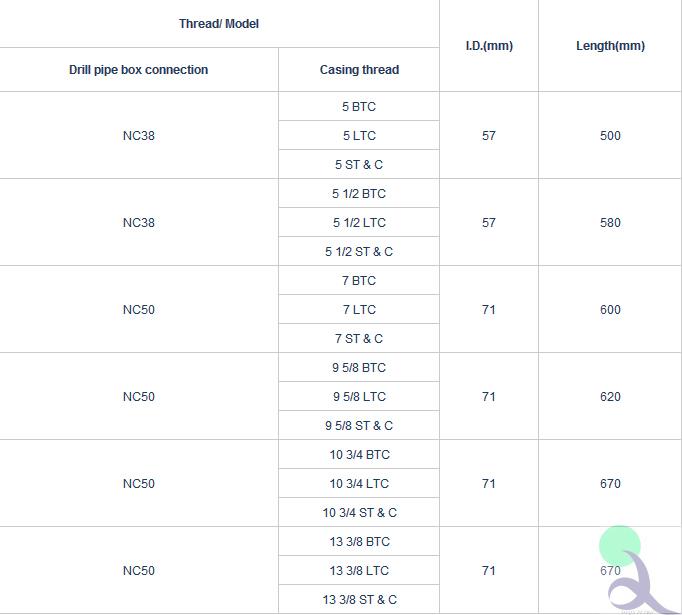Click the Drill pipe box connection header
The height and width of the screenshot is (615, 682).
pos(138,70)
